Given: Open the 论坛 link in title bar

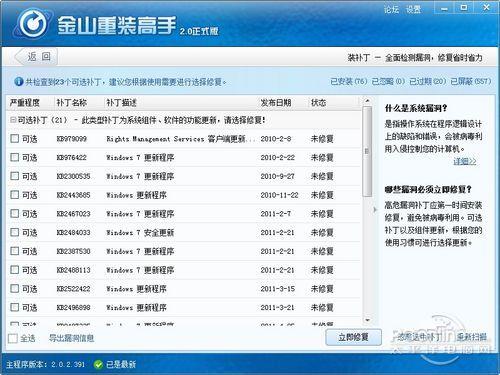Looking at the screenshot, I should coord(391,9).
